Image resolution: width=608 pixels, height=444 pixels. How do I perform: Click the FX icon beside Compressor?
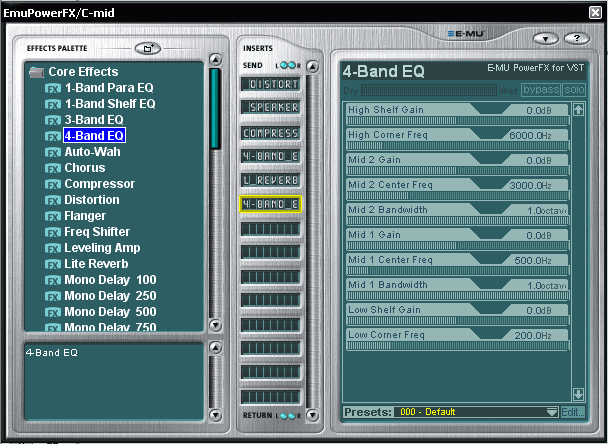(53, 184)
